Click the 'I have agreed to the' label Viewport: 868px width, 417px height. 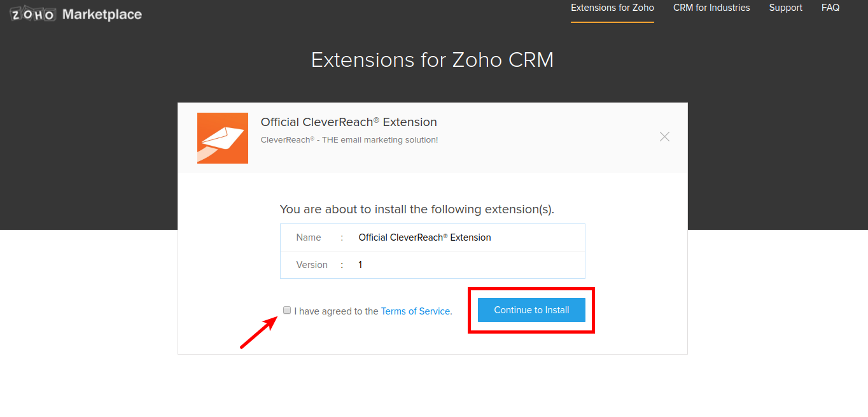336,311
